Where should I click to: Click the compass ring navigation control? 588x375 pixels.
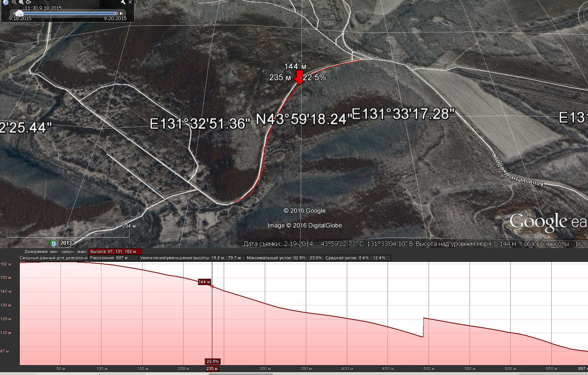[583, 16]
